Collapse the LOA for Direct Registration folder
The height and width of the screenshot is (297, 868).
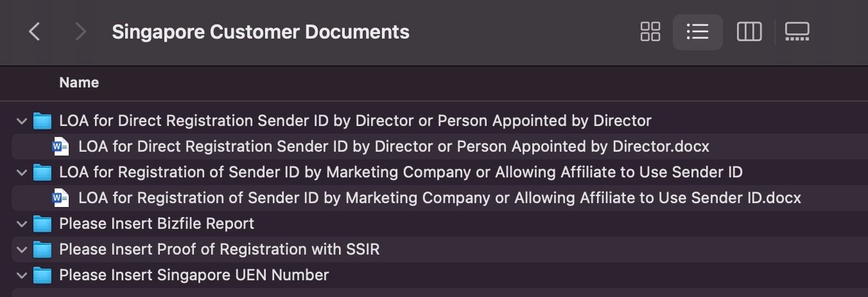click(x=22, y=121)
